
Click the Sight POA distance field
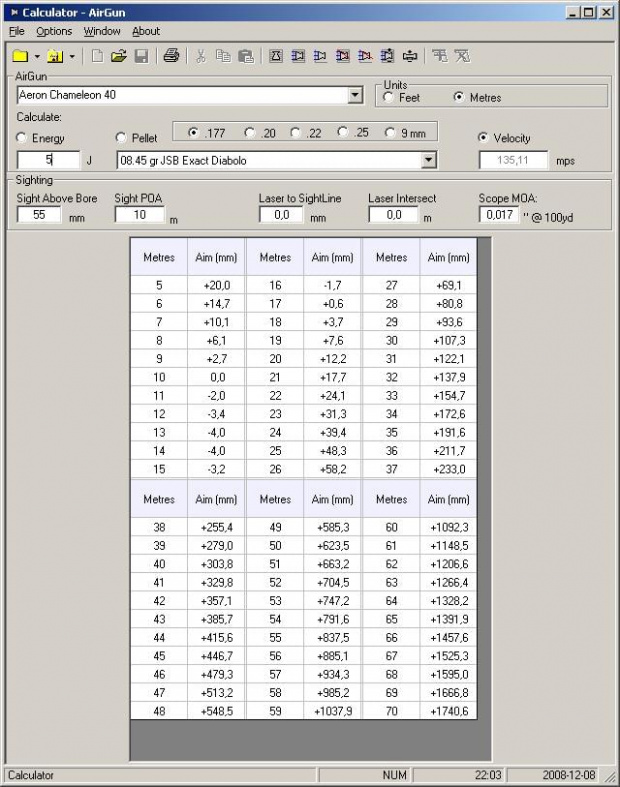(x=140, y=215)
